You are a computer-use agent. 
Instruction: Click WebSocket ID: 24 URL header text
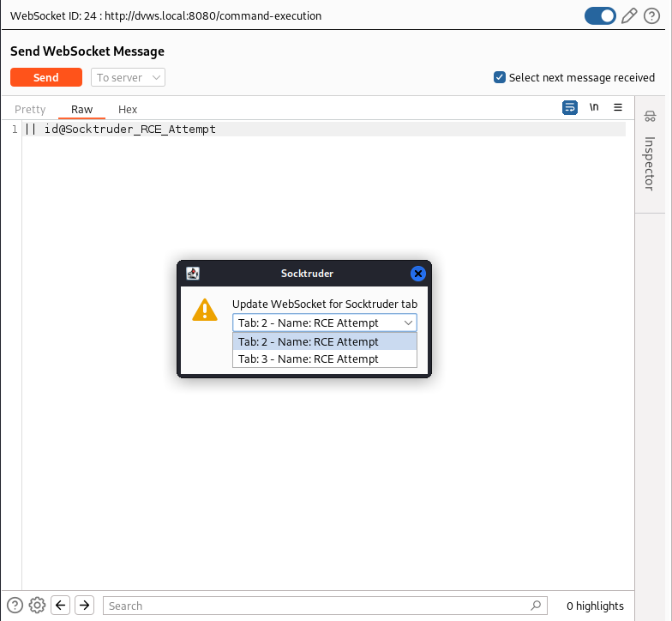point(166,15)
